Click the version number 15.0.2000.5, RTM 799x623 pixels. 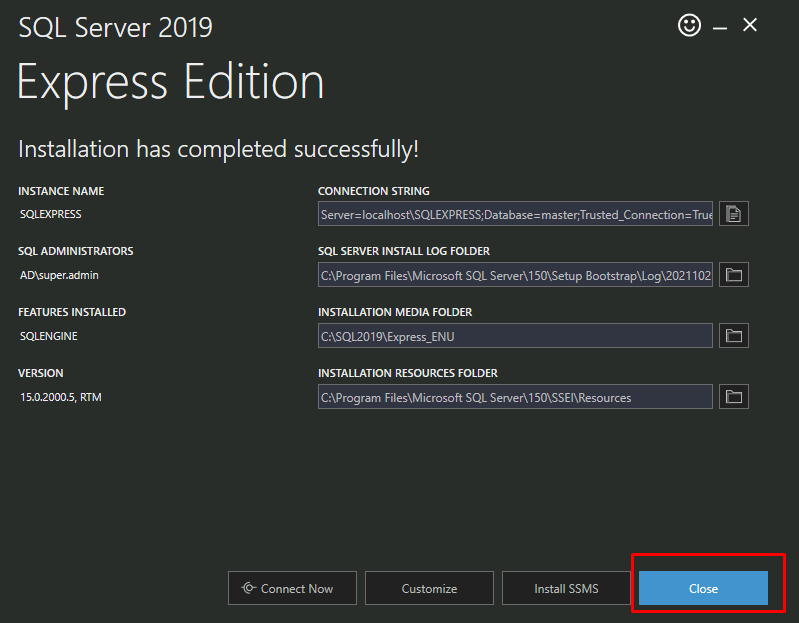click(61, 397)
